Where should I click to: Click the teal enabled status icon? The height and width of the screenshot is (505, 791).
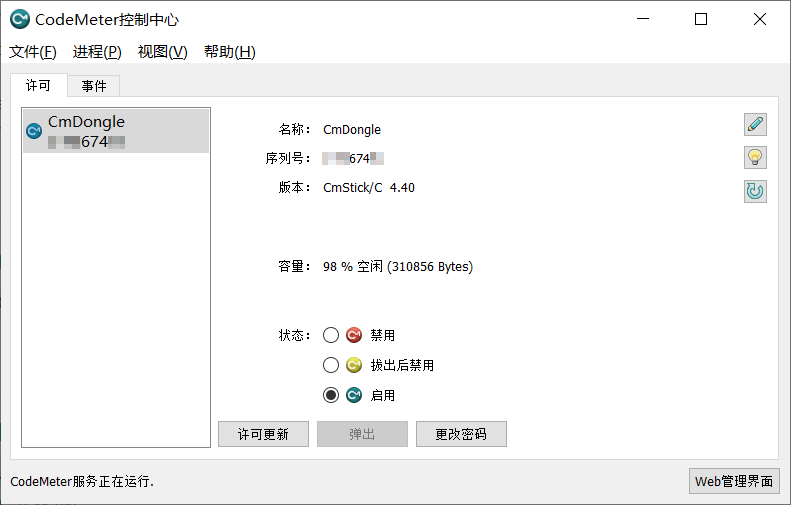click(x=354, y=395)
